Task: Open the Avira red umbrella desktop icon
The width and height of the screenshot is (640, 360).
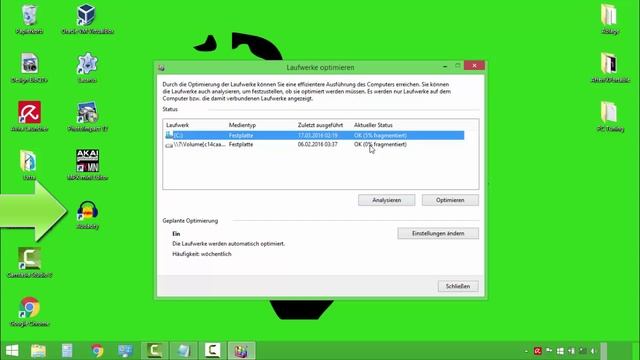Action: (x=29, y=116)
